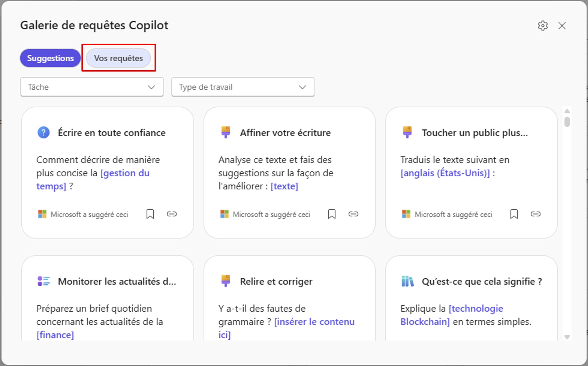Save "Affiner votre écriture" with bookmark icon
The image size is (588, 366).
coord(331,214)
